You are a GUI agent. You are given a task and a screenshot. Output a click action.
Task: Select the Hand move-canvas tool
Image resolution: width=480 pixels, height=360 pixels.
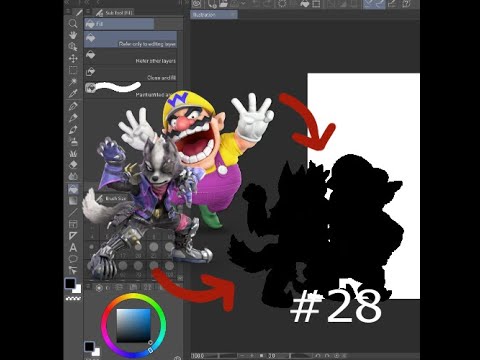point(73,35)
